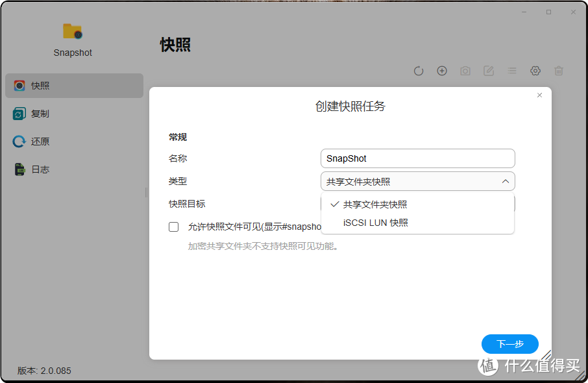Click the add snapshot task plus icon

(x=442, y=71)
